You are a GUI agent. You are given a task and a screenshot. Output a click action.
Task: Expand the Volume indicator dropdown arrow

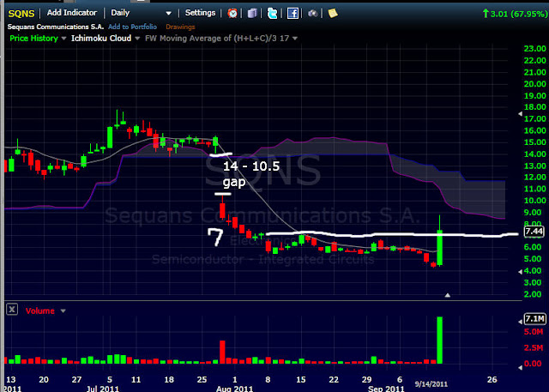tap(63, 311)
